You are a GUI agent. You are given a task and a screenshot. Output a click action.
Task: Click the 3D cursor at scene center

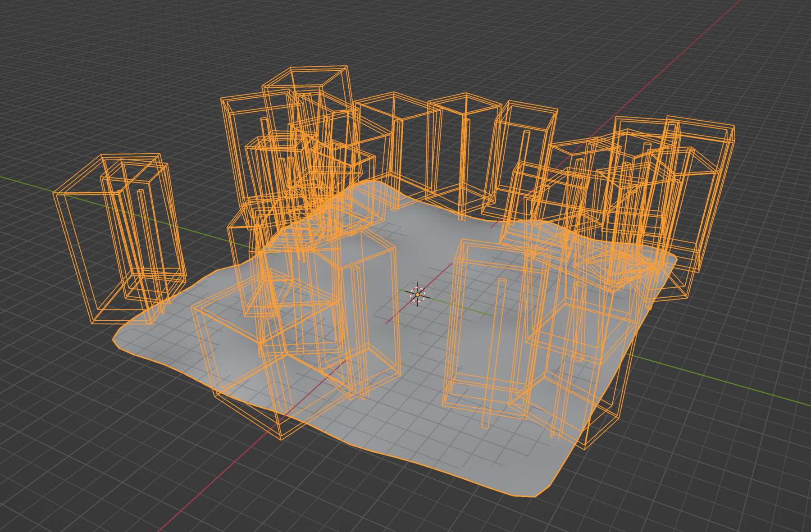pos(418,294)
